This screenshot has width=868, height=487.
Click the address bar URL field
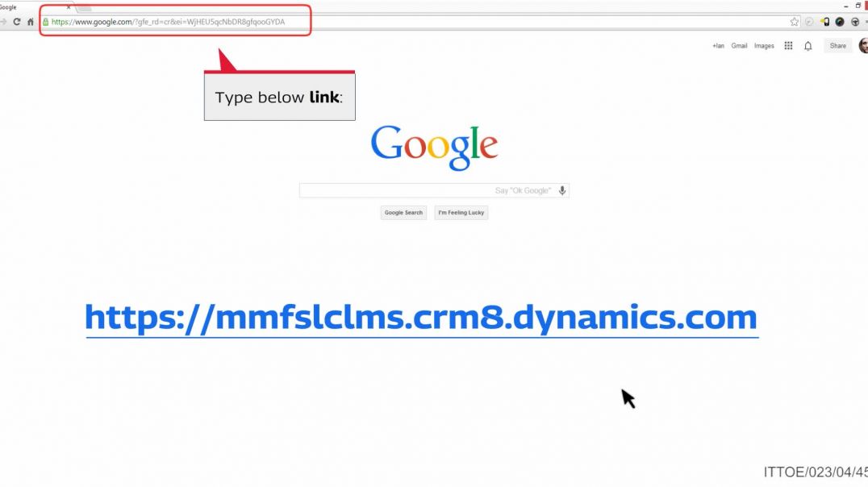415,22
